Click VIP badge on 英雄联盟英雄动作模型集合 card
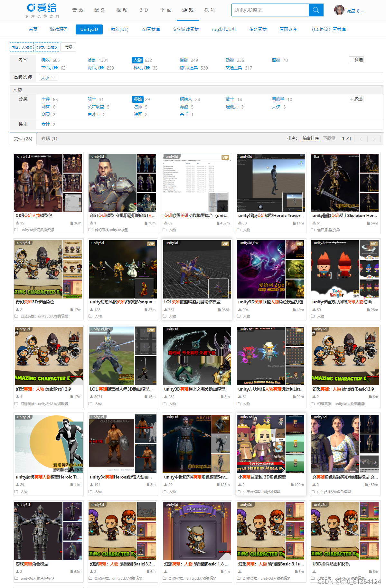Viewport: 386px width, 588px height. [x=225, y=157]
